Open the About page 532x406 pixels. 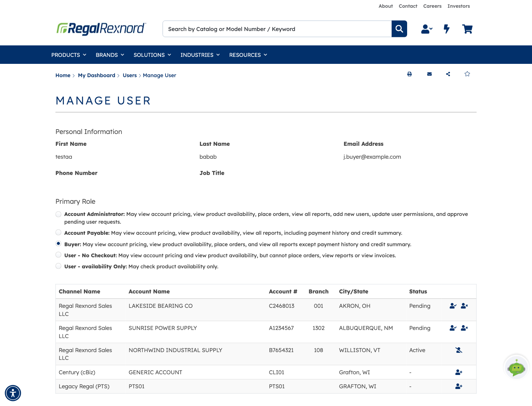[386, 6]
